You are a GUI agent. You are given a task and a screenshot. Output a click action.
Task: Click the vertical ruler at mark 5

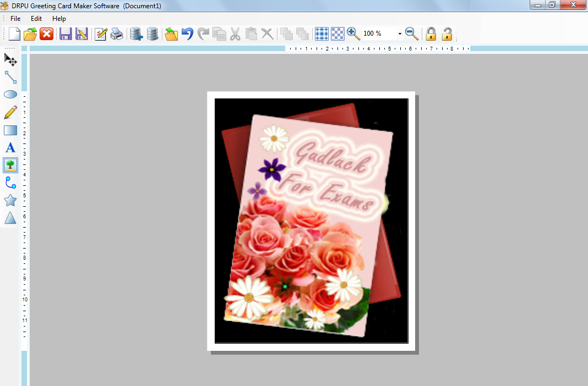[x=24, y=195]
